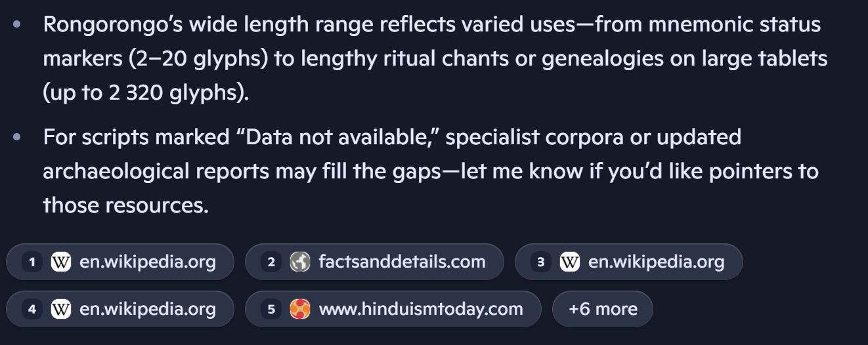Click the bullet point before "For scripts marked"

coord(18,138)
